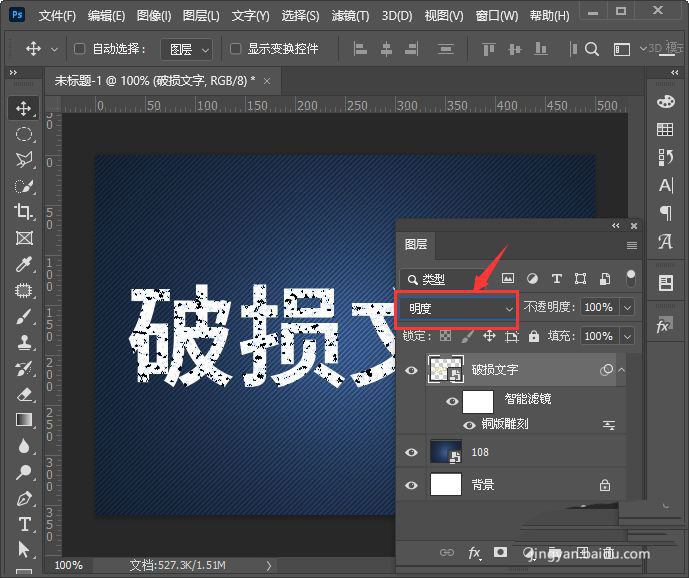The image size is (689, 578).
Task: Select the Eraser tool
Action: click(23, 394)
